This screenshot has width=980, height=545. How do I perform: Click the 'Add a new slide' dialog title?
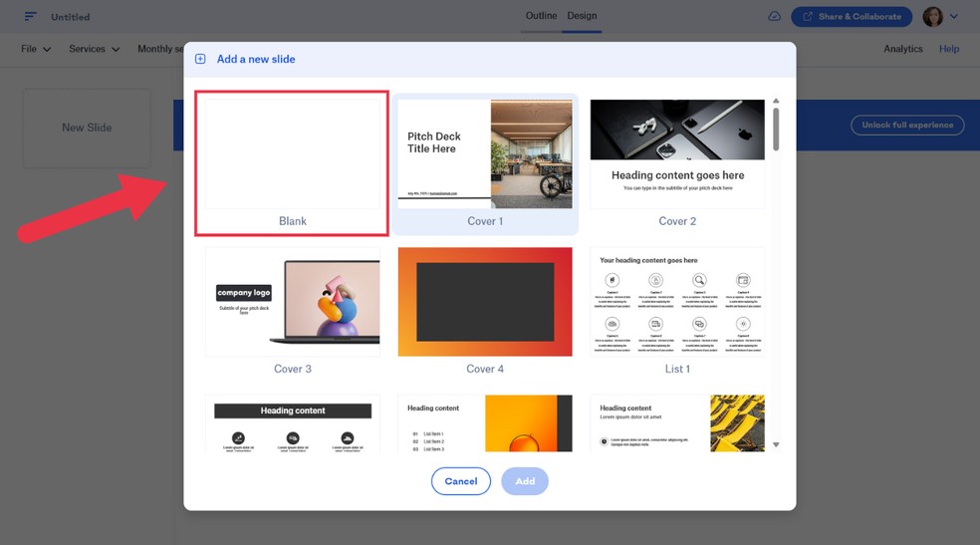point(256,59)
